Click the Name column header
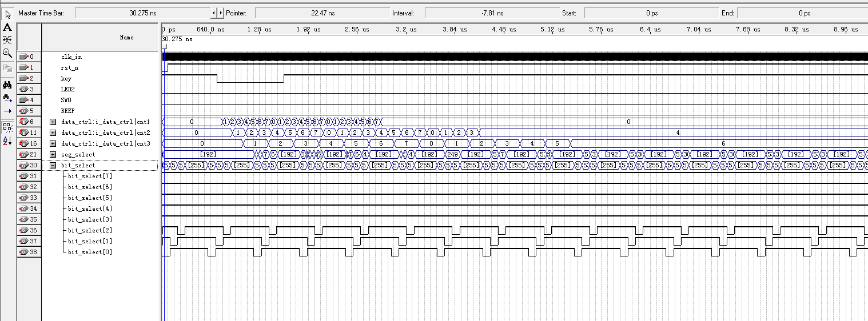Image resolution: width=868 pixels, height=321 pixels. coord(126,38)
